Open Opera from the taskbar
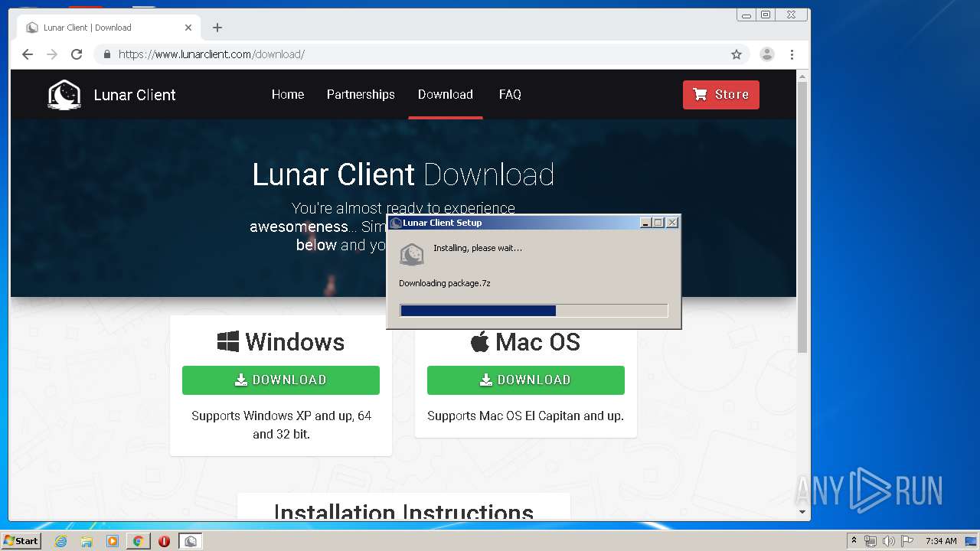Image resolution: width=980 pixels, height=551 pixels. tap(164, 541)
